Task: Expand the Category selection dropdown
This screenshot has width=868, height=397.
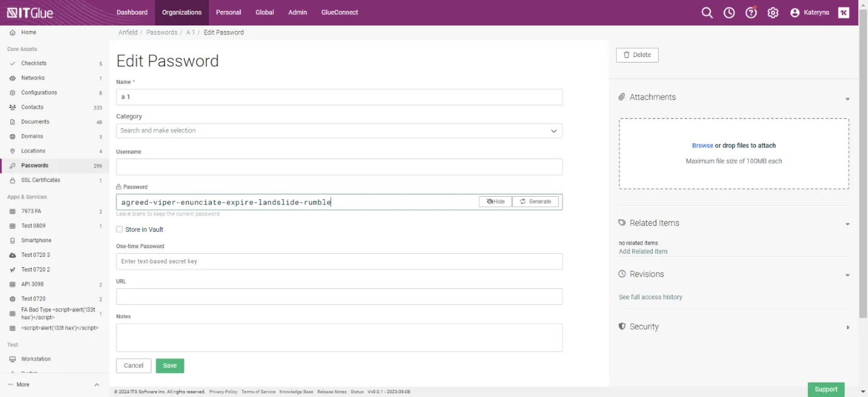Action: point(553,131)
